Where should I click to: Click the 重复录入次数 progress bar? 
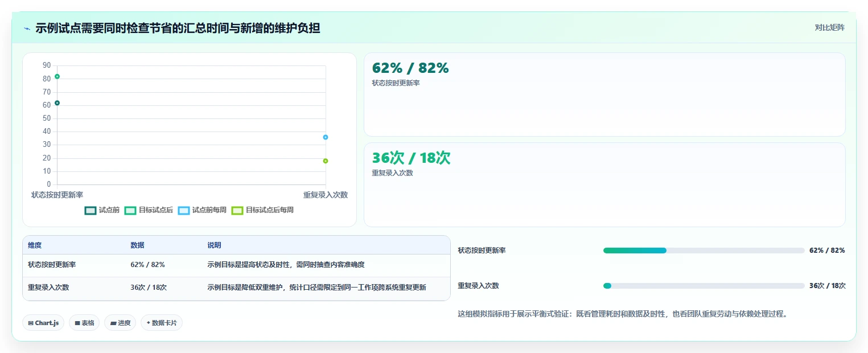click(x=704, y=286)
